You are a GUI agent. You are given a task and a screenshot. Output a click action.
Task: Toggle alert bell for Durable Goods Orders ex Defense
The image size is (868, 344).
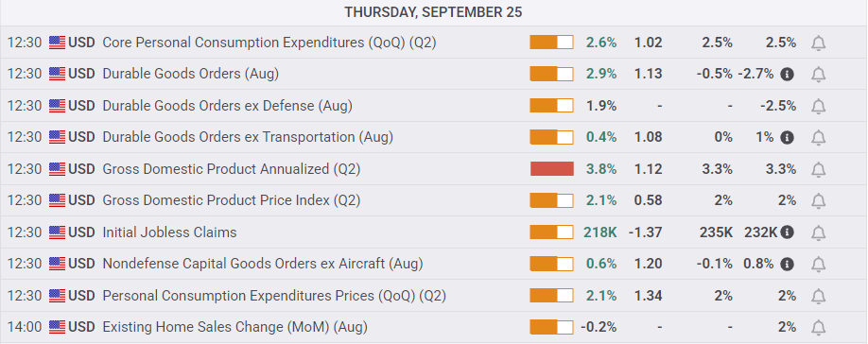point(818,106)
